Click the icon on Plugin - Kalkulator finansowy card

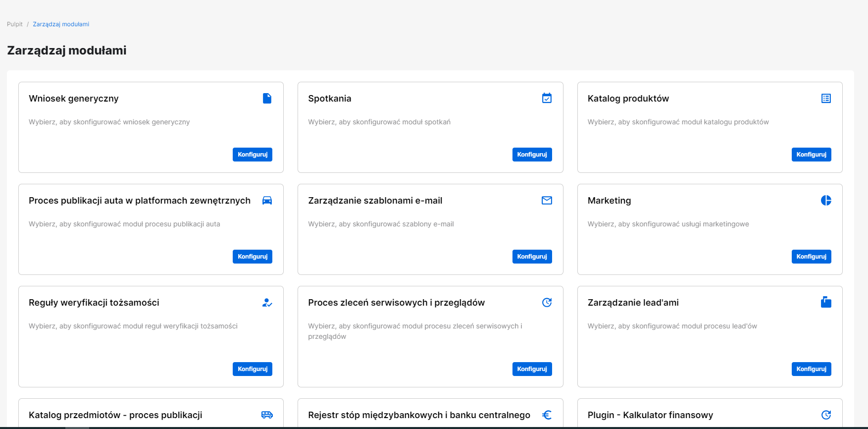pos(826,415)
